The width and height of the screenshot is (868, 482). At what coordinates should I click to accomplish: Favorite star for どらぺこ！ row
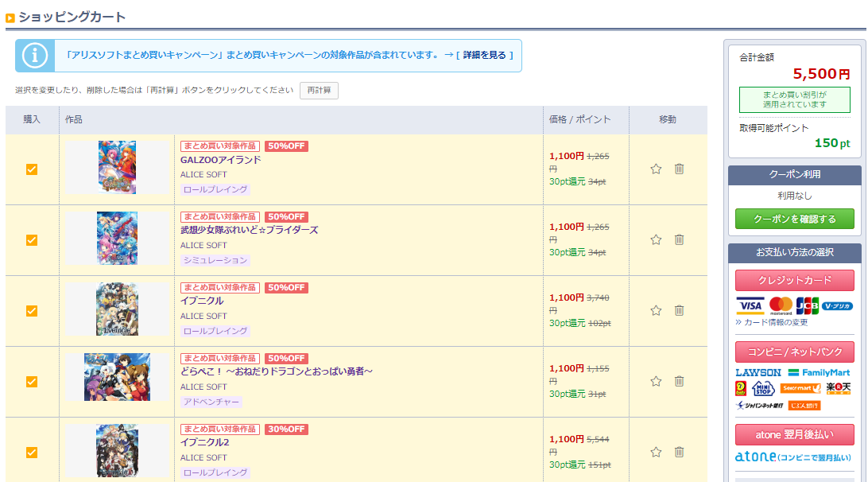pyautogui.click(x=656, y=382)
